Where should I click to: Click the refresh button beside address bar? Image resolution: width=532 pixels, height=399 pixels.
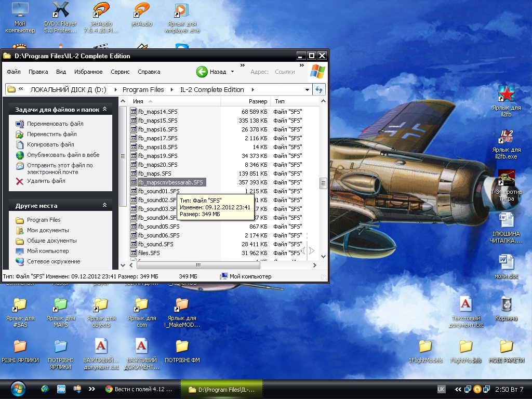[318, 89]
